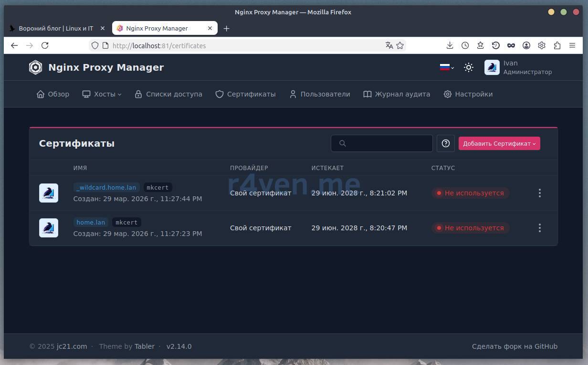Click the Сделать форк на GitHub link
The image size is (588, 365).
[x=514, y=346]
